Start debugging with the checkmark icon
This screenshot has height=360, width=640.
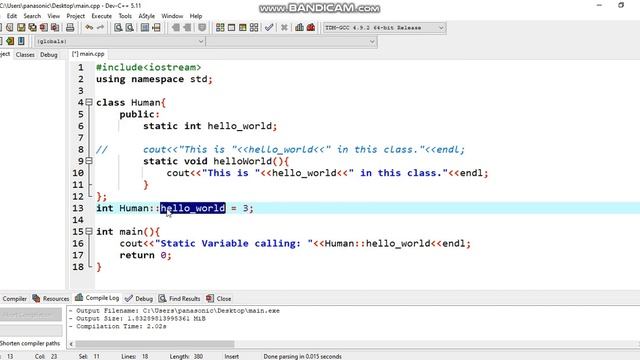pos(269,28)
